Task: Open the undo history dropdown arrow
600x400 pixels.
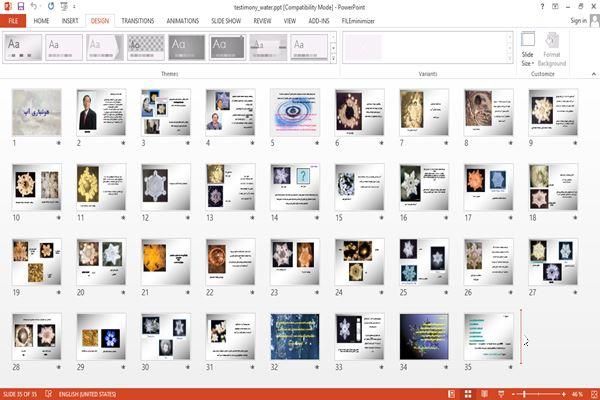Action: [41, 7]
